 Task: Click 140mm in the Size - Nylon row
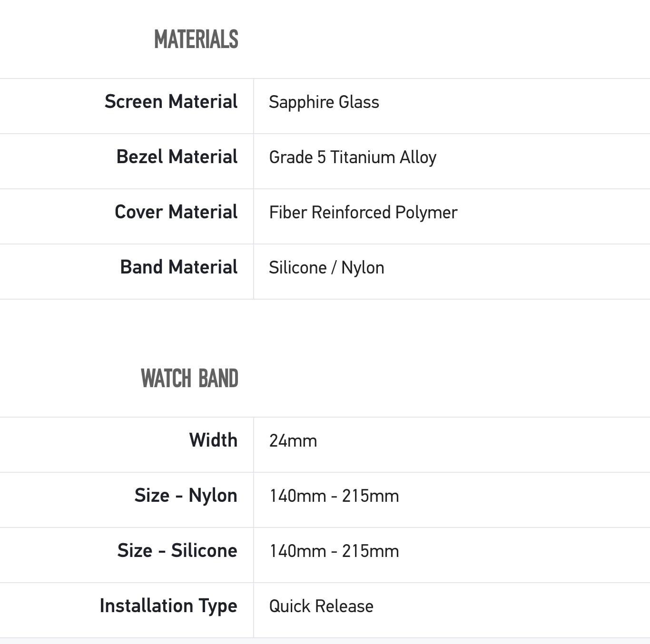point(298,496)
